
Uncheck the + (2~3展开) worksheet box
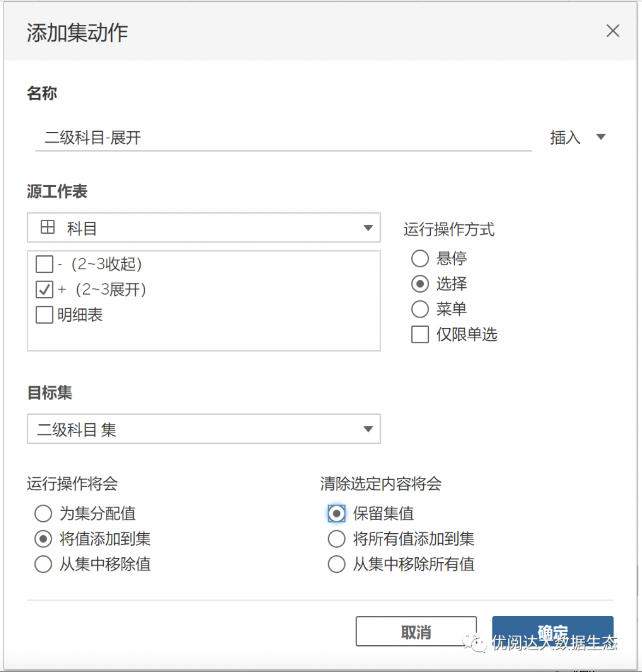point(44,290)
